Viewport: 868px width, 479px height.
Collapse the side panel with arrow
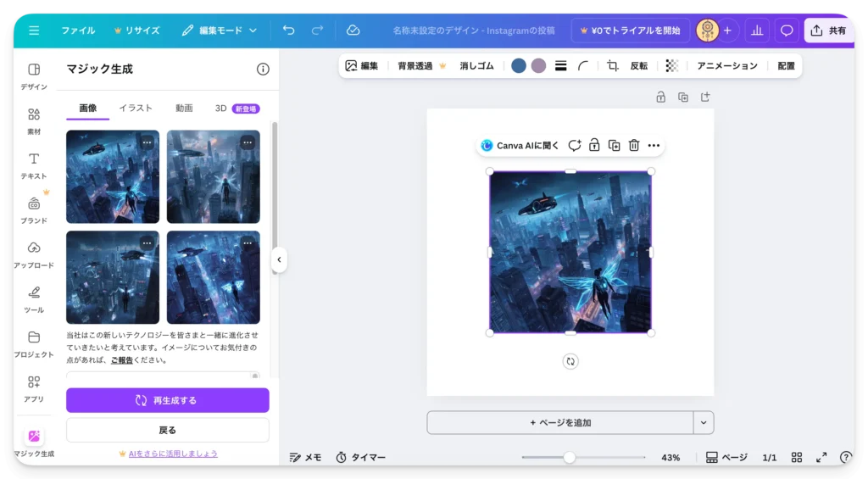point(279,259)
